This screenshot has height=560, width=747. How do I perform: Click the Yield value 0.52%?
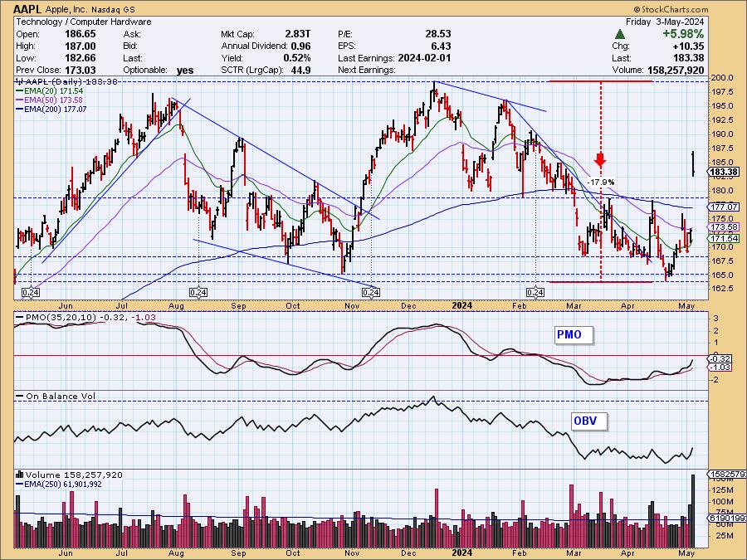[x=297, y=58]
